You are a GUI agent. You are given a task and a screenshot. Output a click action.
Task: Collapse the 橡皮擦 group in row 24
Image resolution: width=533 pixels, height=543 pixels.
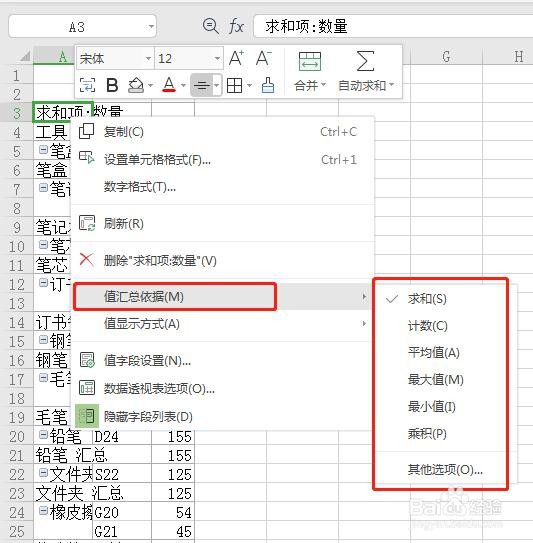click(43, 510)
